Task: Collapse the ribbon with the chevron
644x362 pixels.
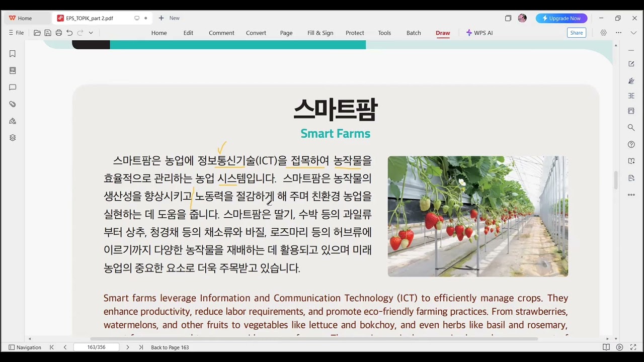Action: coord(633,33)
